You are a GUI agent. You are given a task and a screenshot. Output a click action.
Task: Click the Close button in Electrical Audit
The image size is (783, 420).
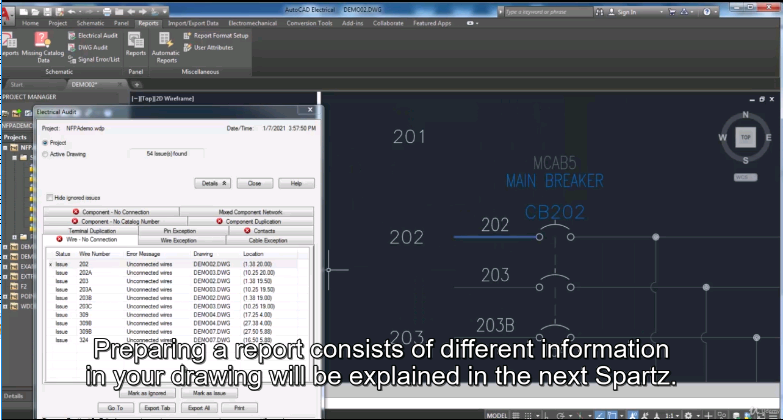255,183
